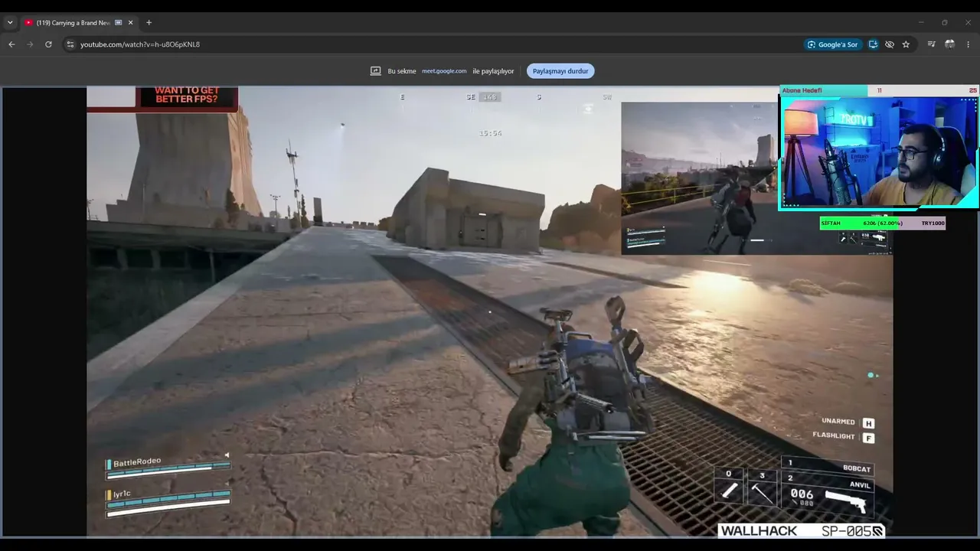This screenshot has width=980, height=551.
Task: Click the BattleRodeo player name
Action: click(x=137, y=462)
